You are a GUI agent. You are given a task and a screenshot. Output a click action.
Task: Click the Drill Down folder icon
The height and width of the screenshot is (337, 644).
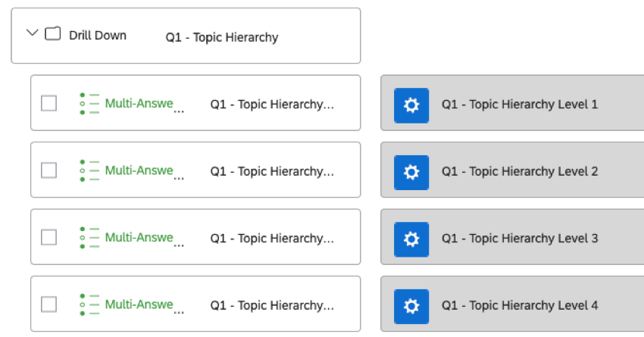point(53,34)
